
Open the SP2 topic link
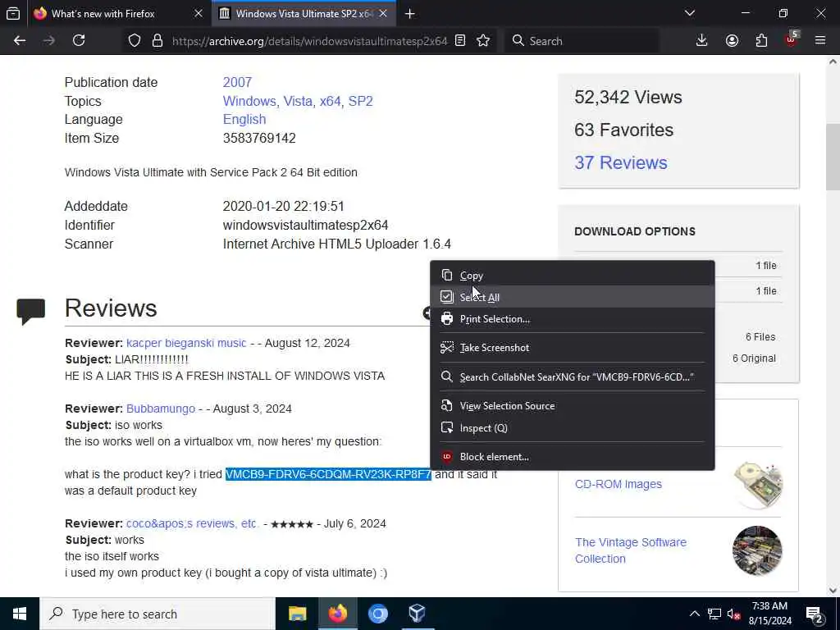pos(361,101)
